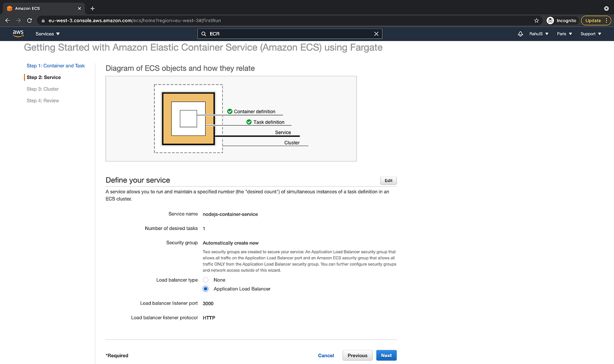Go to Step 1: Container and Task
The width and height of the screenshot is (614, 364).
pyautogui.click(x=56, y=66)
